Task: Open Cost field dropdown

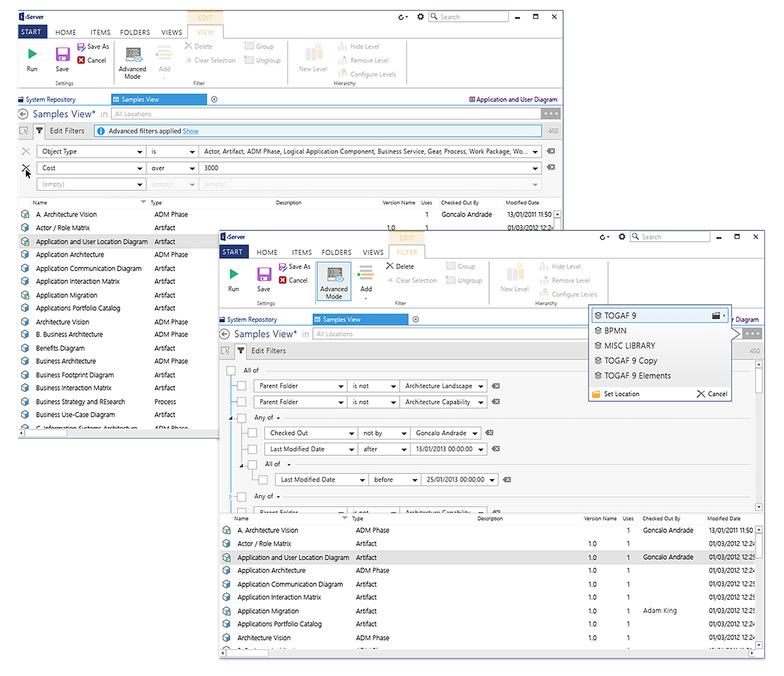Action: [140, 168]
